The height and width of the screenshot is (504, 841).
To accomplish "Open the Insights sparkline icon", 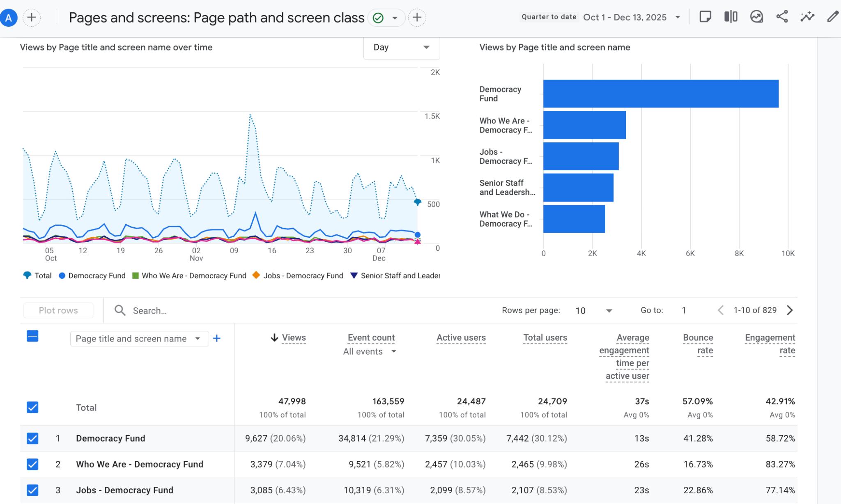I will coord(807,17).
